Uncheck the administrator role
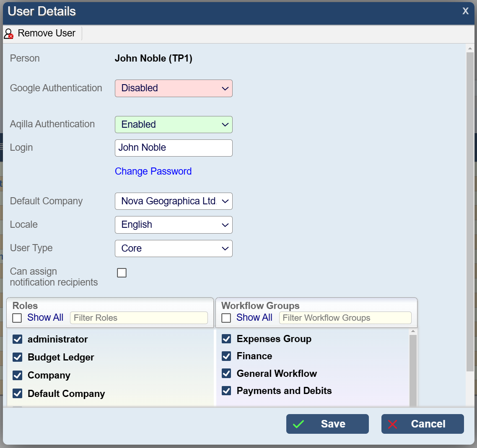 (x=18, y=339)
